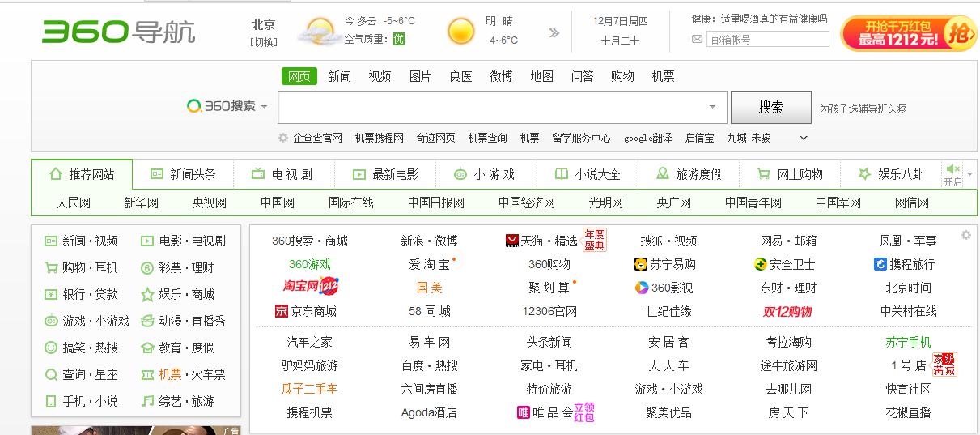980x435 pixels.
Task: Click the smiley icon beside 搞笑·热搜
Action: [x=51, y=348]
